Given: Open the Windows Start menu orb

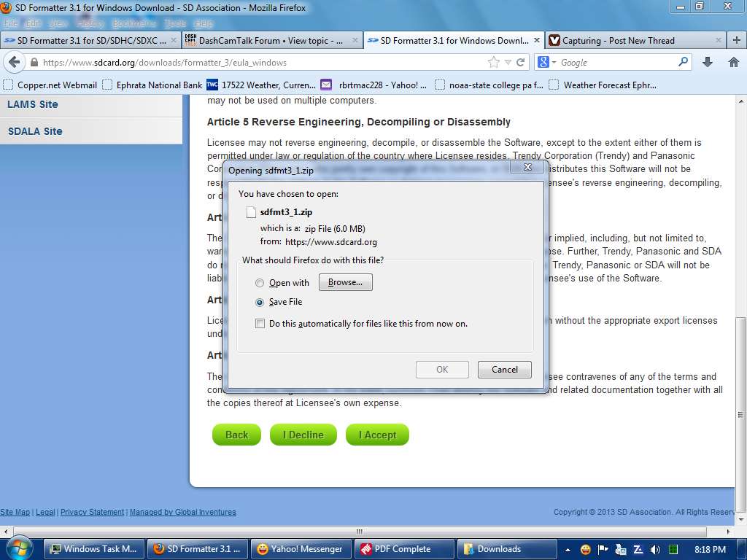Looking at the screenshot, I should coord(18,548).
